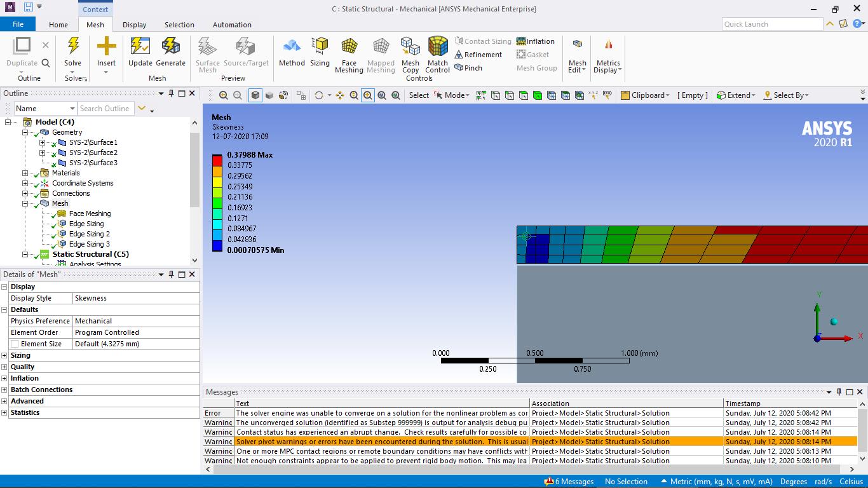
Task: Select Edge Sizing 2 in the tree
Action: 89,234
